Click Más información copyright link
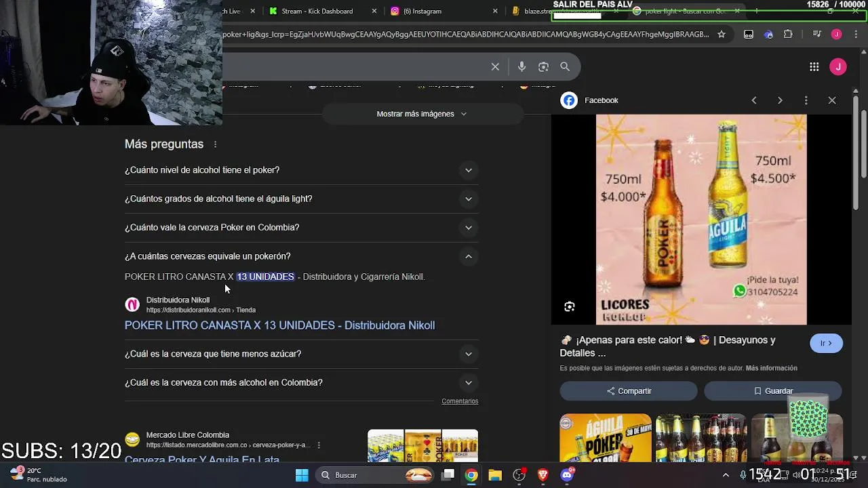Screen dimensions: 868x488 (771, 368)
